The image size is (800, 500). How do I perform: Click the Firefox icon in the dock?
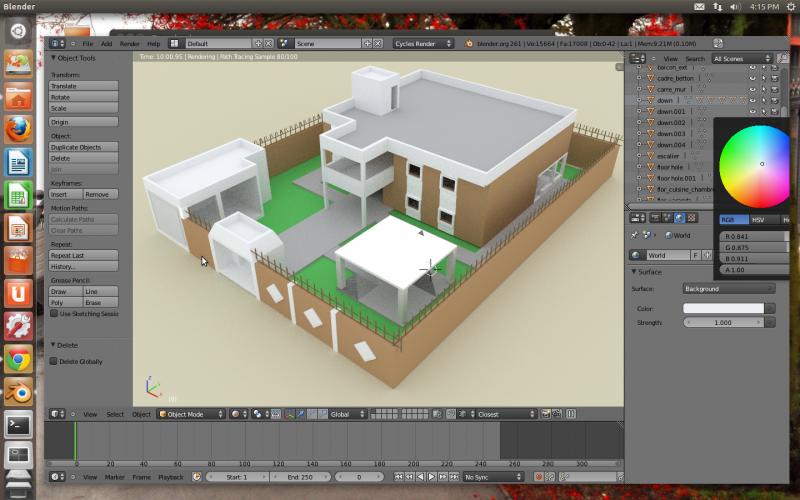point(18,130)
